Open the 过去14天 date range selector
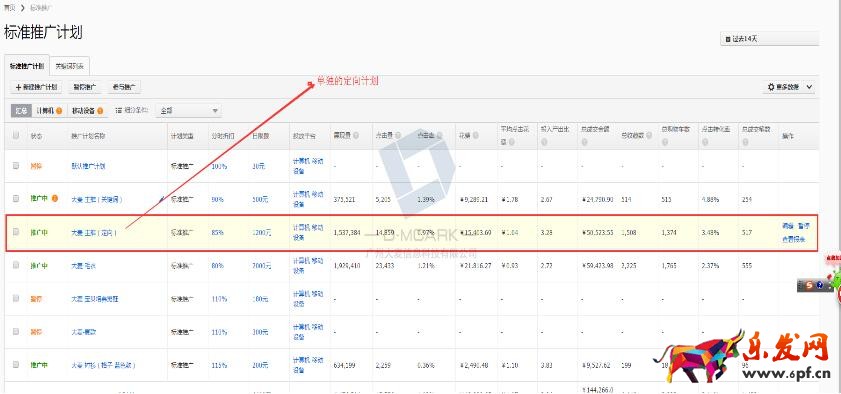This screenshot has height=394, width=841. pyautogui.click(x=770, y=39)
